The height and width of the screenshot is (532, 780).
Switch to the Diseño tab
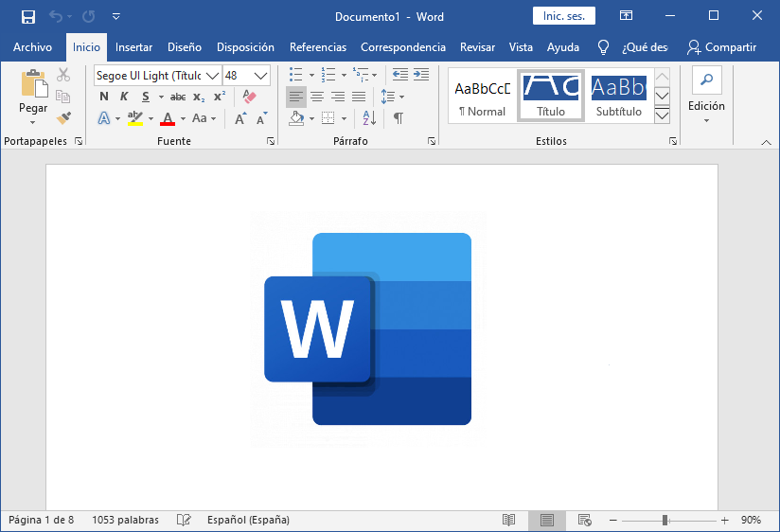(185, 47)
